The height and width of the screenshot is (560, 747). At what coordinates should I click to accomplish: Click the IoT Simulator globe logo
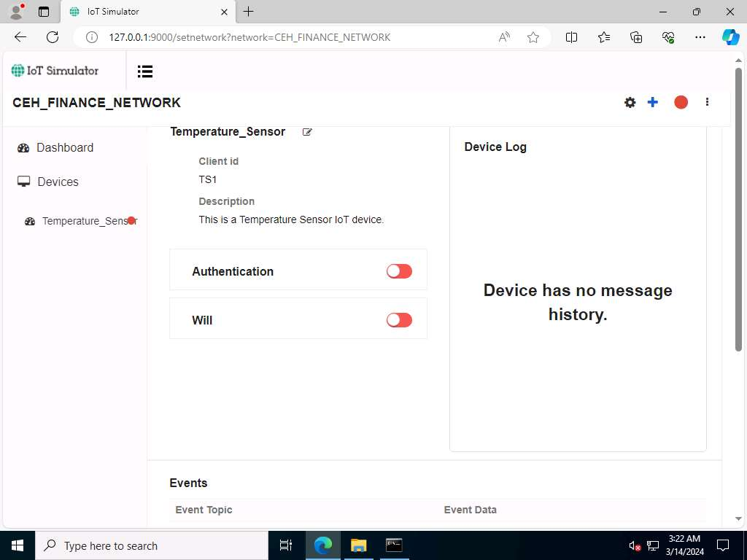click(18, 71)
